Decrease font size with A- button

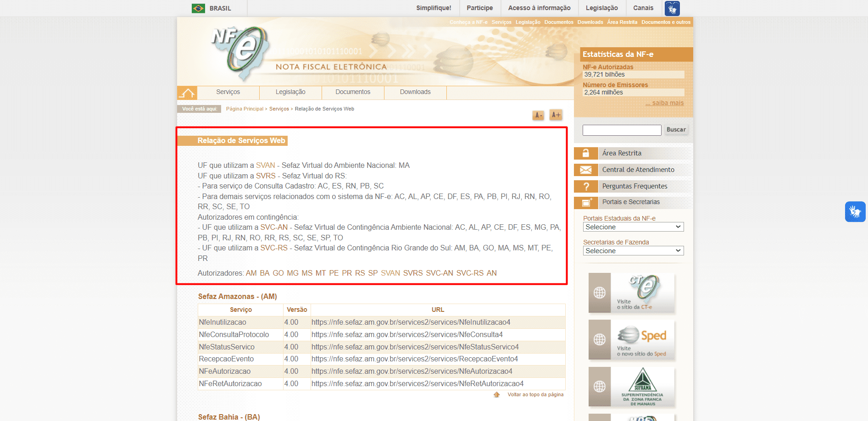click(x=538, y=115)
